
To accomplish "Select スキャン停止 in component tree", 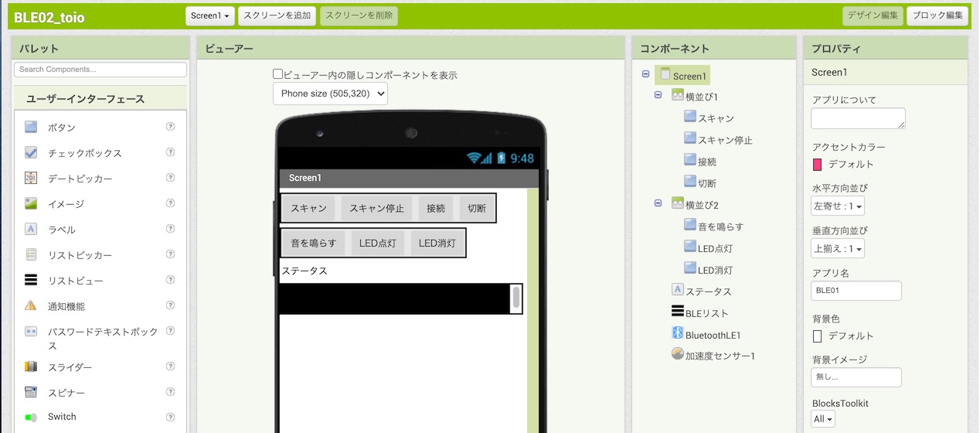I will coord(725,140).
